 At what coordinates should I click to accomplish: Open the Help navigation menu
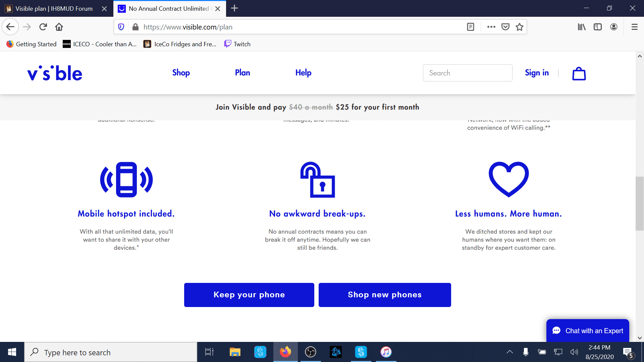(x=304, y=73)
